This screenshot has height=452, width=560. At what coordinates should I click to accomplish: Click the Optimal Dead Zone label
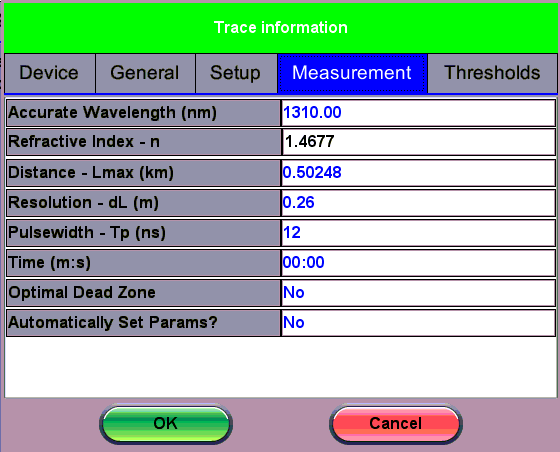point(144,293)
